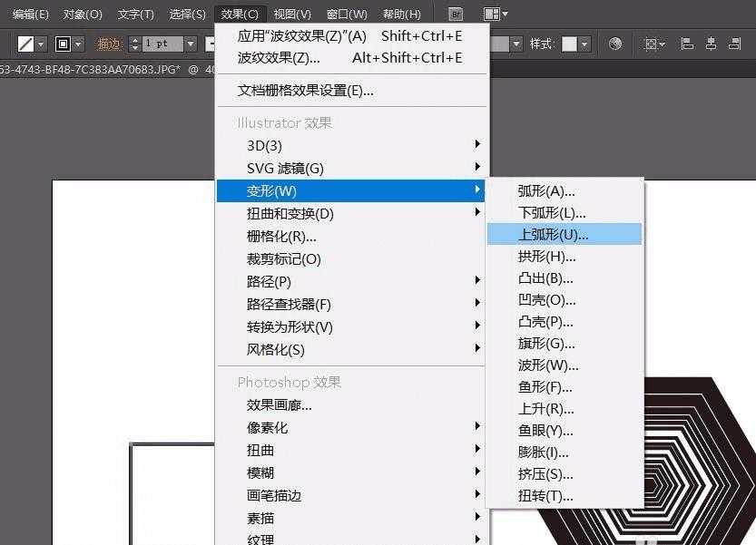Expand the 样式 style swatch dropdown
The image size is (756, 545).
[x=584, y=43]
